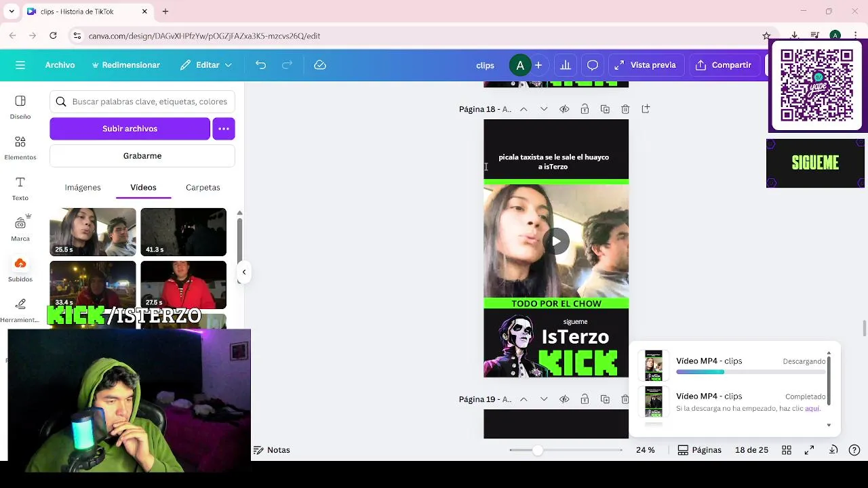This screenshot has height=488, width=868.
Task: Select the 27.5 s uploaded video thumbnail
Action: (183, 285)
